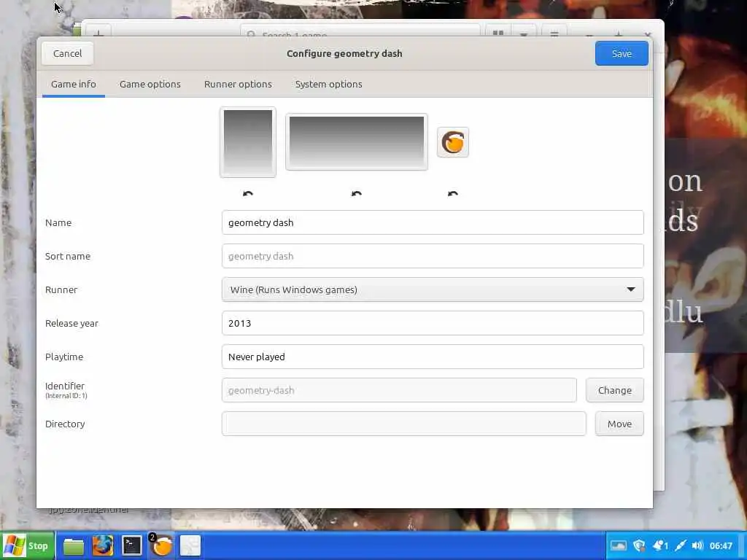This screenshot has width=747, height=560.
Task: Switch to the Game options tab
Action: 150,85
